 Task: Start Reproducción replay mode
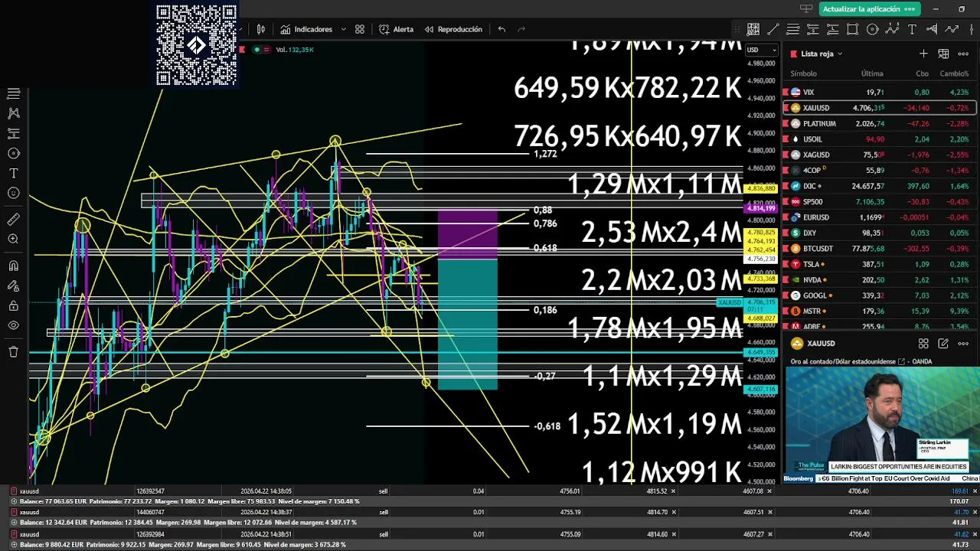click(x=452, y=29)
